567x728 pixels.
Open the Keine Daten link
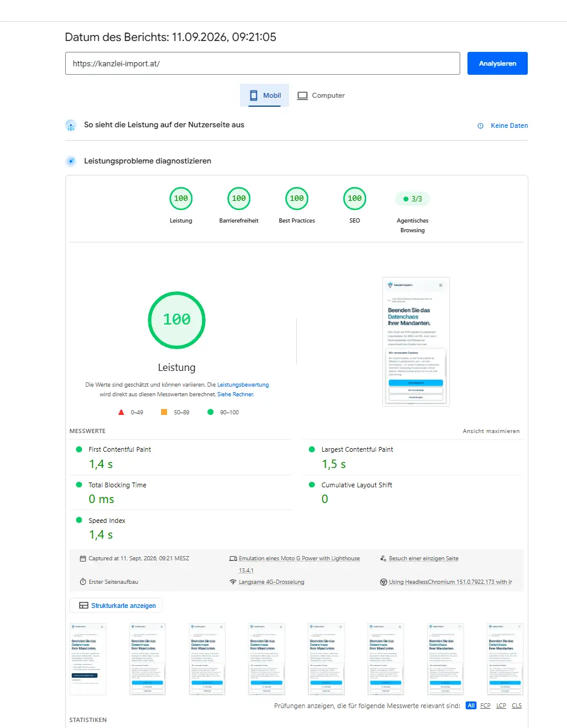point(509,125)
